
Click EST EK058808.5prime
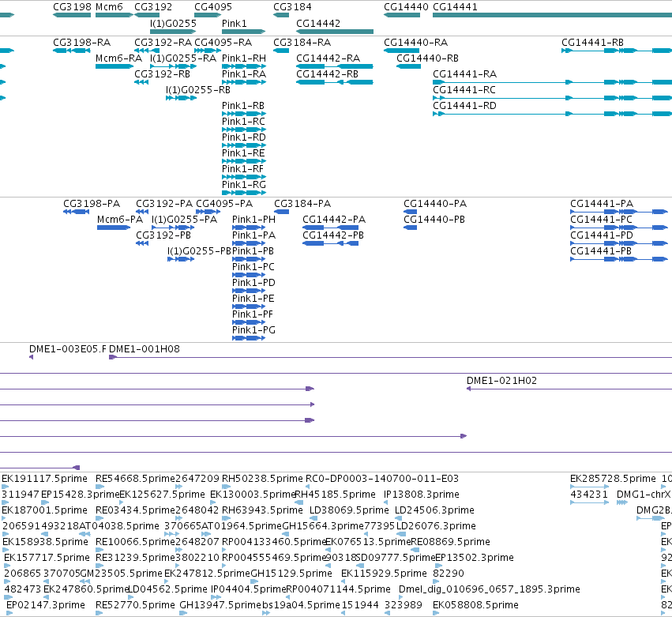(x=475, y=605)
